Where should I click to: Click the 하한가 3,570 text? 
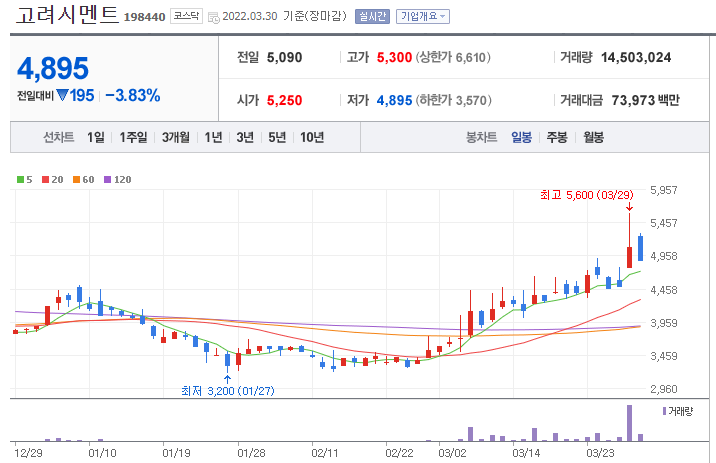point(453,100)
